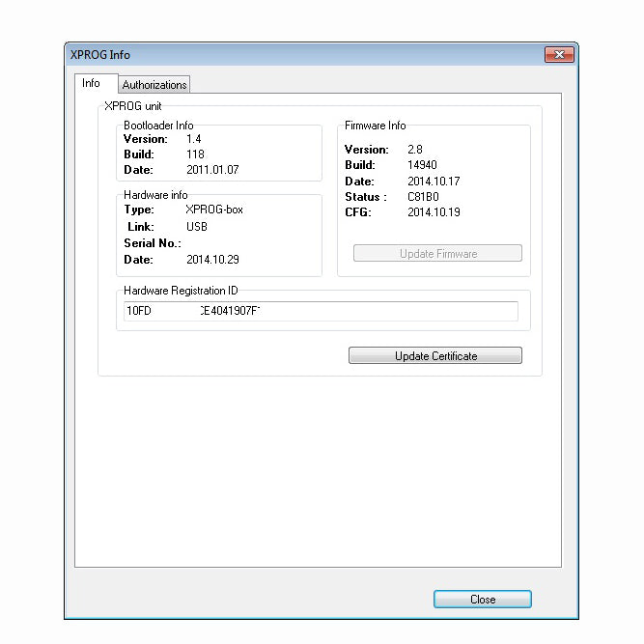Close the dialog with the red X
This screenshot has height=644, width=644.
pos(559,55)
